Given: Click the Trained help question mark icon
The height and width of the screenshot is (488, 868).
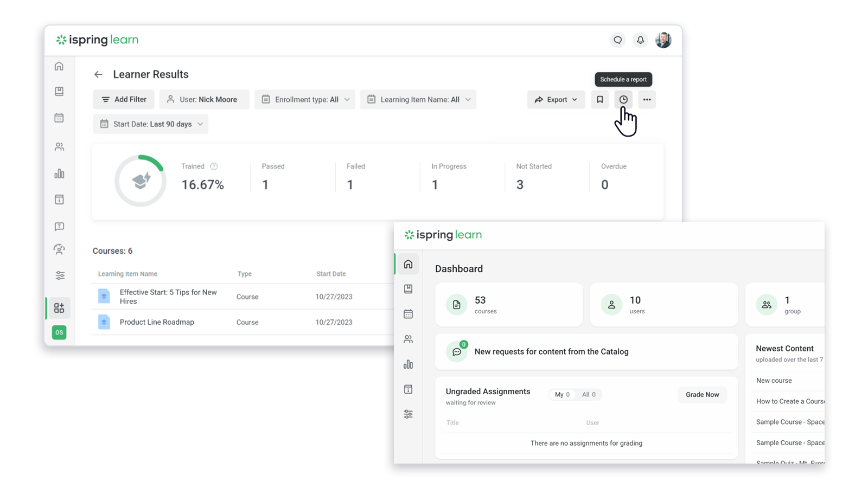Looking at the screenshot, I should pyautogui.click(x=214, y=166).
